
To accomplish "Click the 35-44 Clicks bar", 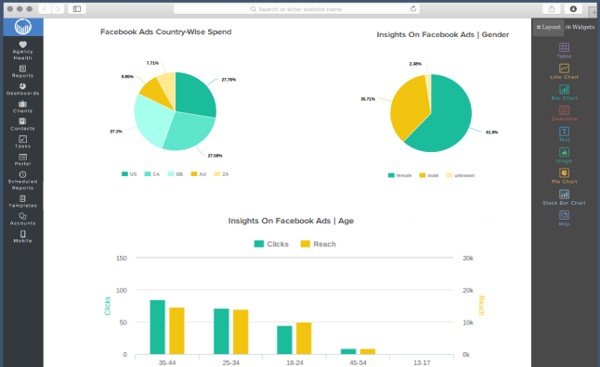I will click(x=157, y=327).
